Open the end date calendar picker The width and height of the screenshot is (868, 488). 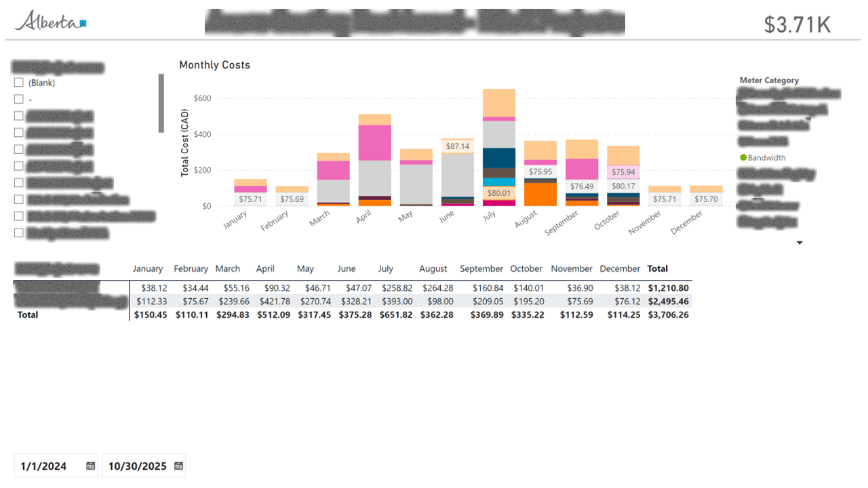click(x=178, y=465)
